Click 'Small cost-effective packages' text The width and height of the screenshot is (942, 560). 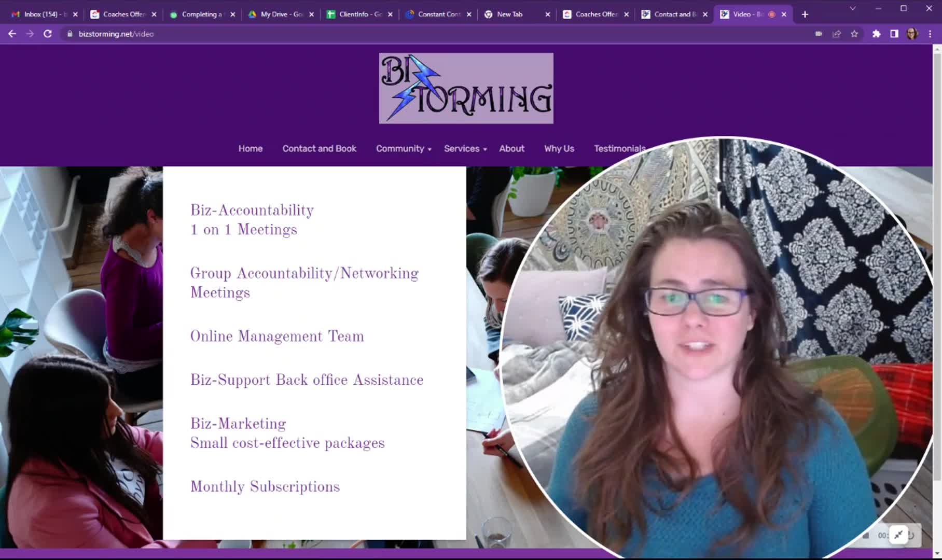(x=287, y=443)
